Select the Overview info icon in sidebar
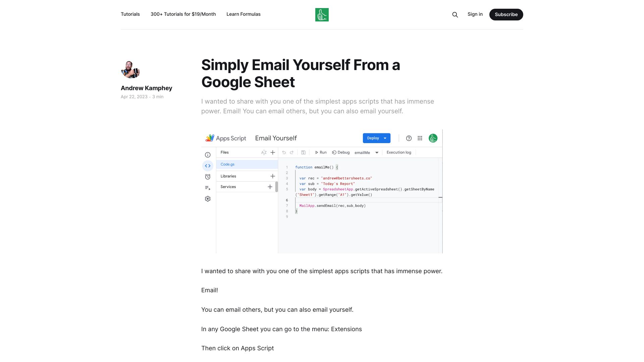The image size is (644, 362). coord(208,155)
